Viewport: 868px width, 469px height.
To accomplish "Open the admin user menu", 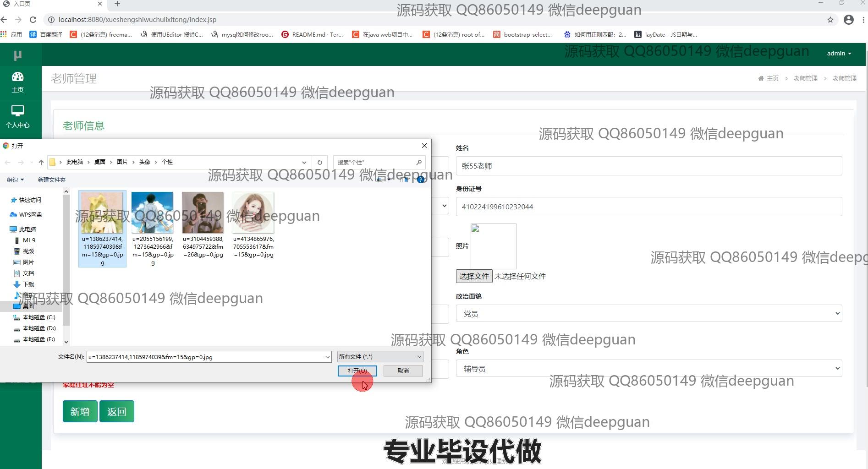I will 839,54.
